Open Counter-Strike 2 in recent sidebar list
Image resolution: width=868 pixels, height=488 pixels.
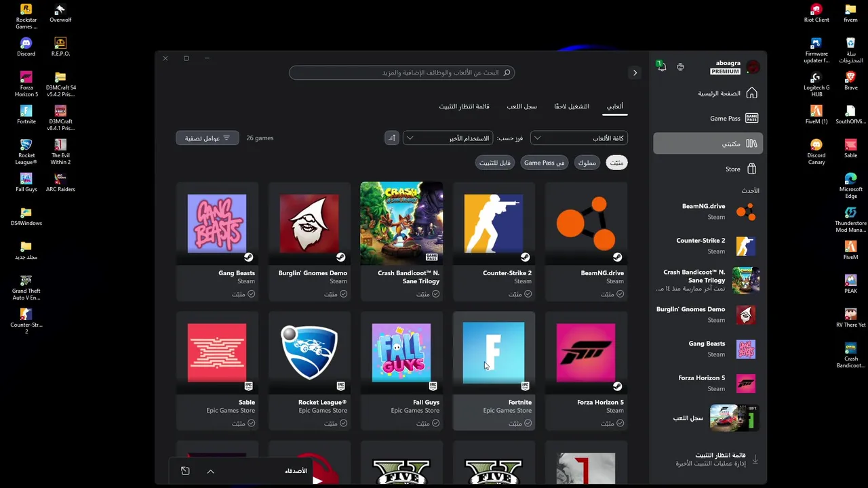(707, 245)
